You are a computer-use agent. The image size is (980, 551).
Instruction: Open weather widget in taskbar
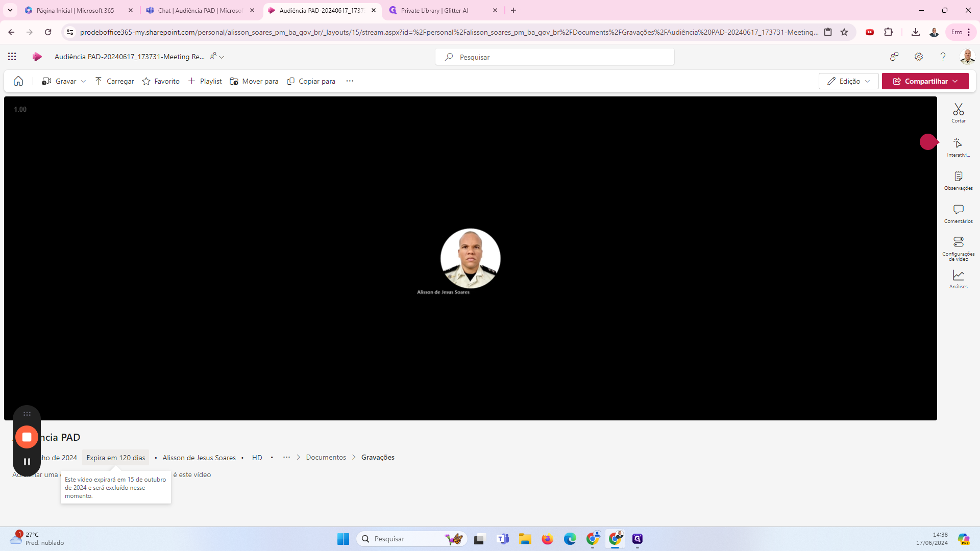37,539
